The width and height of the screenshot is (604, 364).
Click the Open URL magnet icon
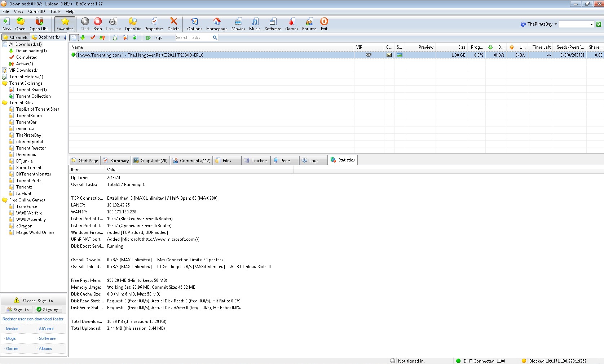click(x=39, y=24)
